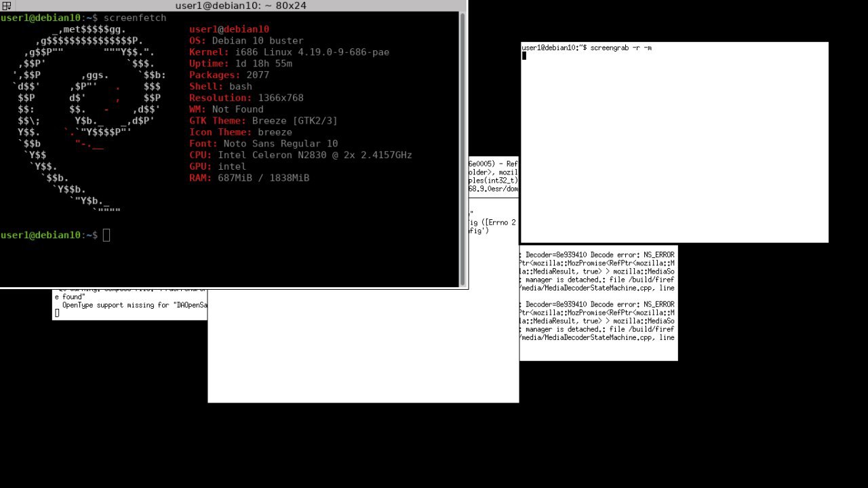Click the 'screenfetch' command on the first prompt line
The height and width of the screenshot is (488, 868).
click(x=134, y=18)
